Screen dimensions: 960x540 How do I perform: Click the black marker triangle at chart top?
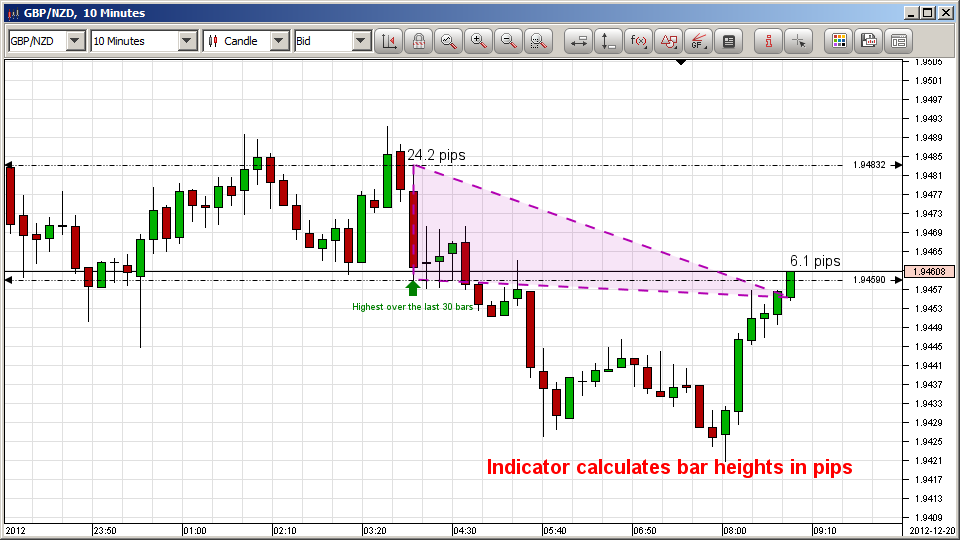681,62
